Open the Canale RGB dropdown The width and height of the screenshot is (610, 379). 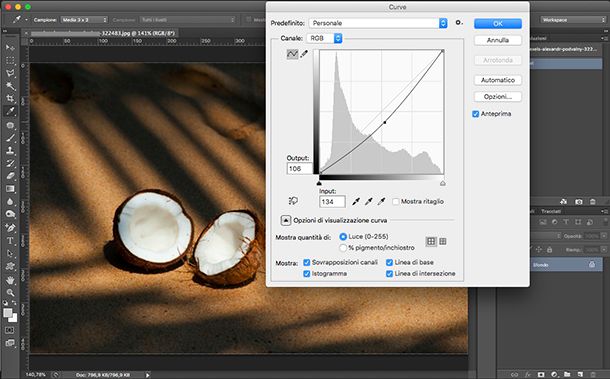pos(324,38)
